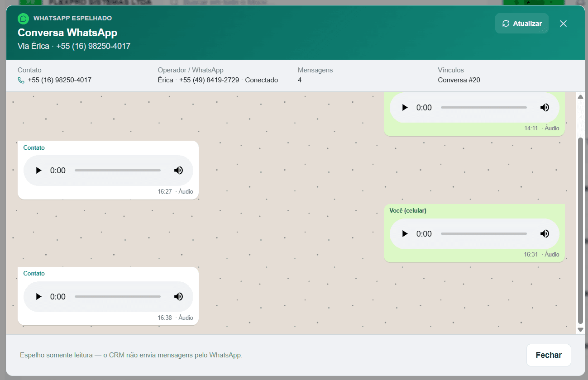Click the 16:27 · Áudio timestamp
The width and height of the screenshot is (588, 380).
(175, 191)
